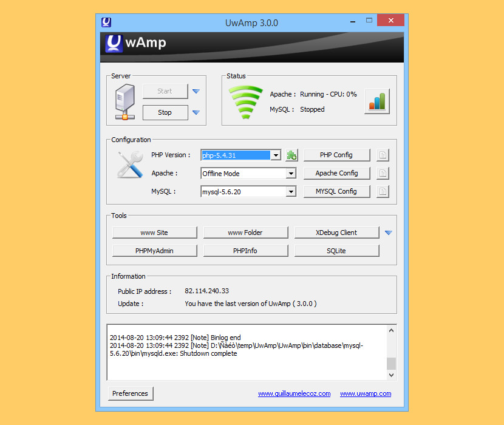This screenshot has width=504, height=425.
Task: Click the 'Running - CPU: 0%' Apache status
Action: point(328,94)
